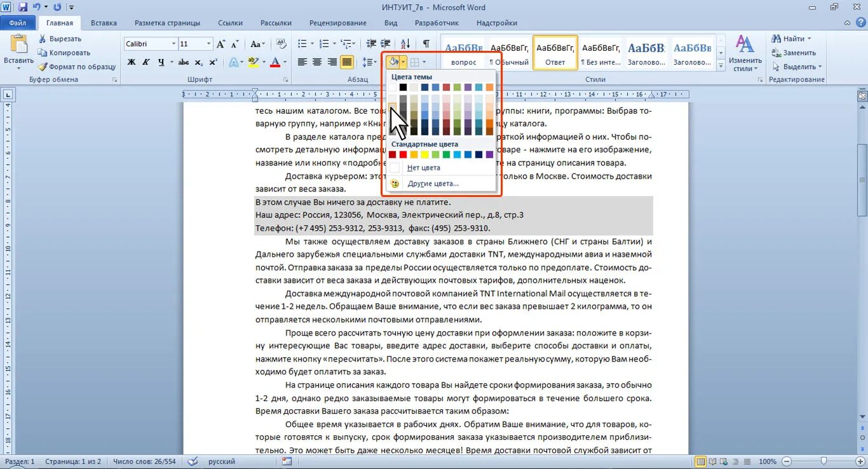The image size is (868, 469).
Task: Click the Sort А-Я icon
Action: (405, 44)
